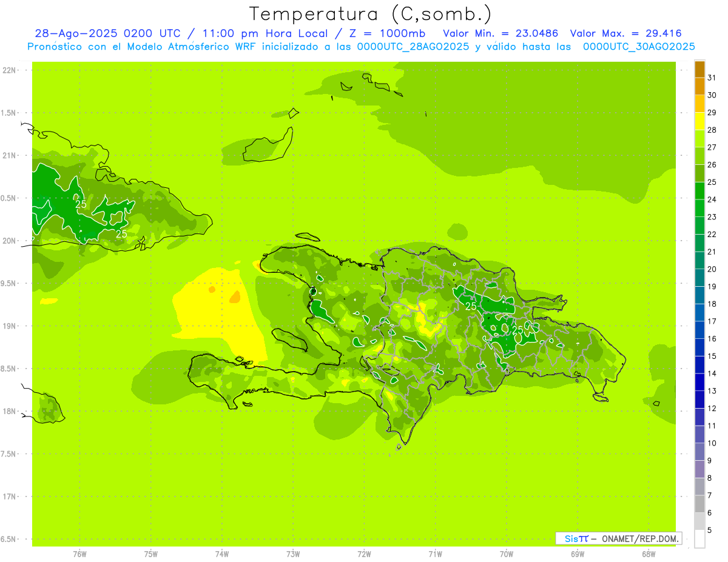Screen dimensions: 728x562
Task: Click the 75W longitude axis label
Action: coord(151,554)
